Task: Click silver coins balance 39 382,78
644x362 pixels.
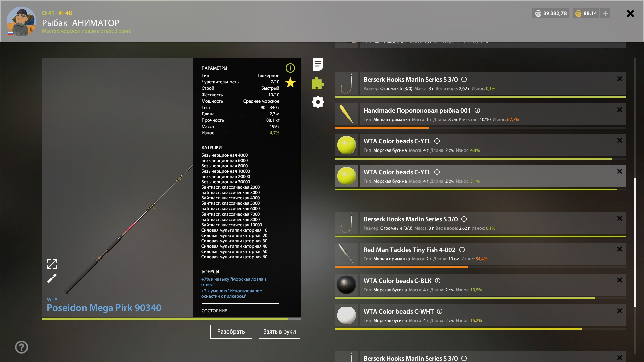Action: (x=550, y=13)
